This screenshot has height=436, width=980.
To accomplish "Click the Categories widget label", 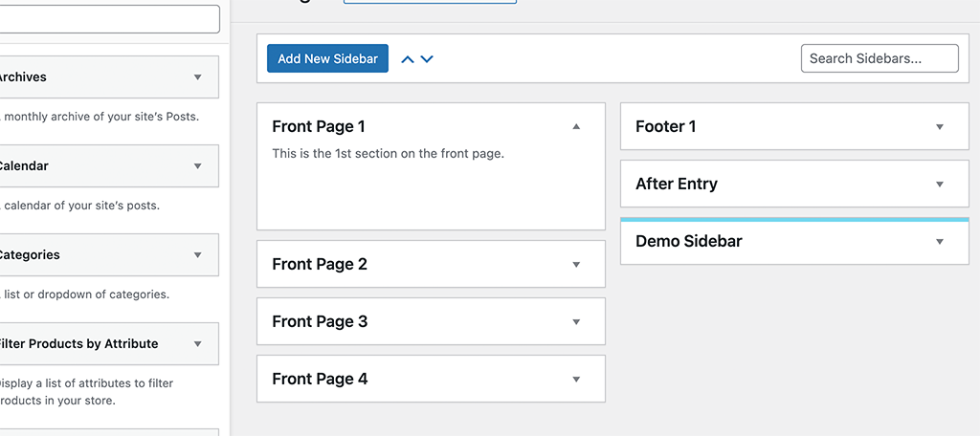I will point(30,255).
